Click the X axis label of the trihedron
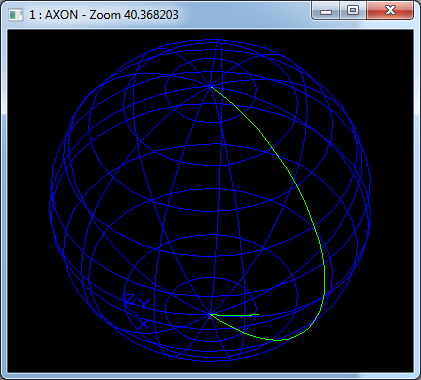This screenshot has width=421, height=380. pyautogui.click(x=143, y=324)
